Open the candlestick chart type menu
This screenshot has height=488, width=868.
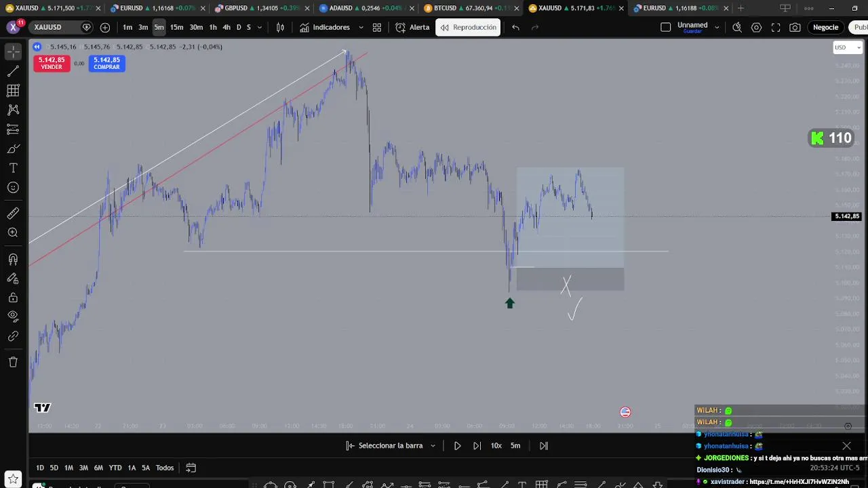pos(280,27)
